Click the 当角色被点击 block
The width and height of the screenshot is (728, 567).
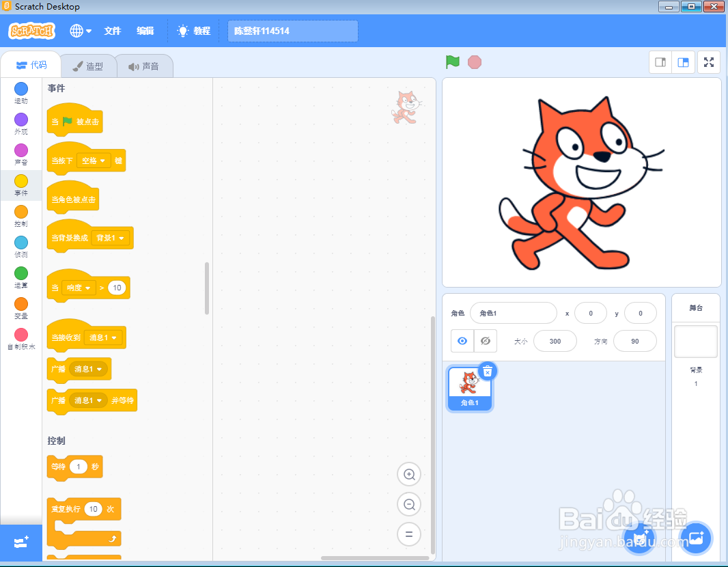pyautogui.click(x=73, y=198)
